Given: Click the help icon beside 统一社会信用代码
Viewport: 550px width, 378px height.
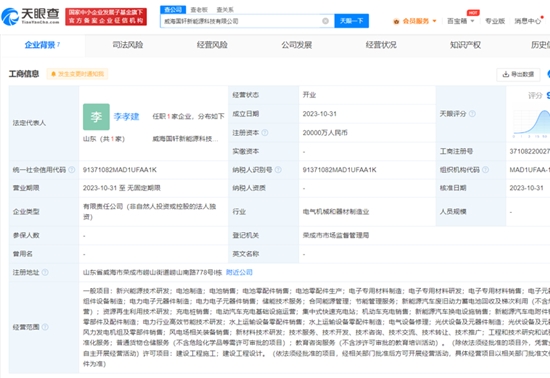Looking at the screenshot, I should click(x=72, y=170).
